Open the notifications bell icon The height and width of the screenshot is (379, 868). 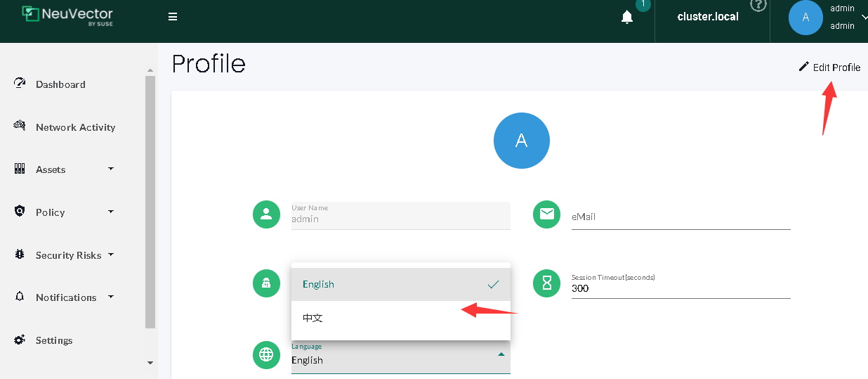point(627,17)
